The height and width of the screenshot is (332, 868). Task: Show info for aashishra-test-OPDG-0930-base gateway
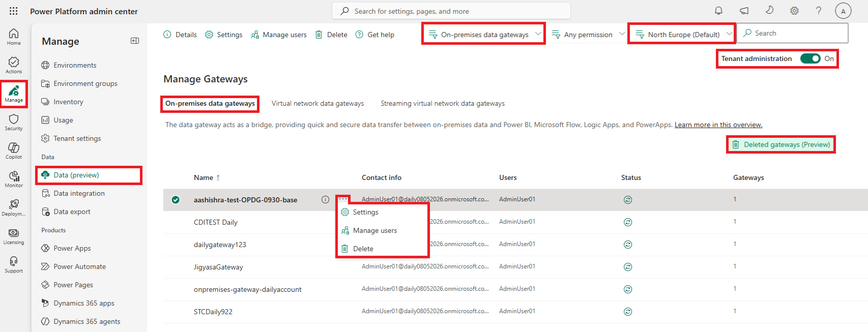point(325,200)
